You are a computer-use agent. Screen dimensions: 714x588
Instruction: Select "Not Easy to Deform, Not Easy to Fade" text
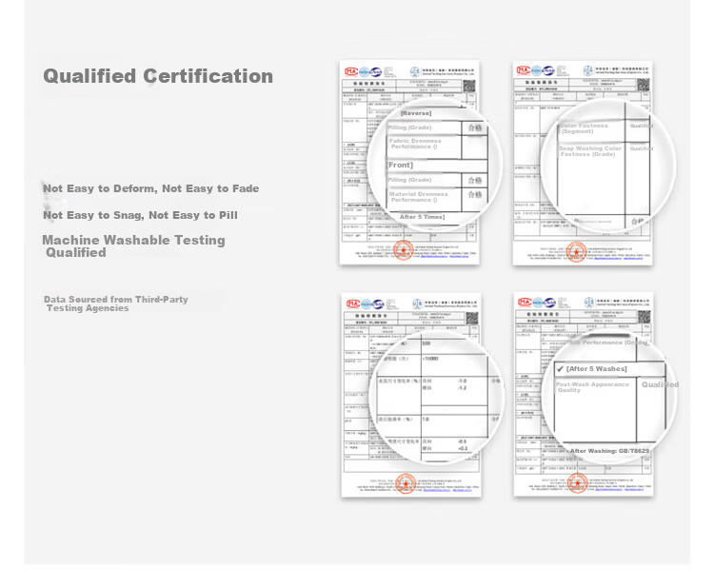pyautogui.click(x=150, y=188)
